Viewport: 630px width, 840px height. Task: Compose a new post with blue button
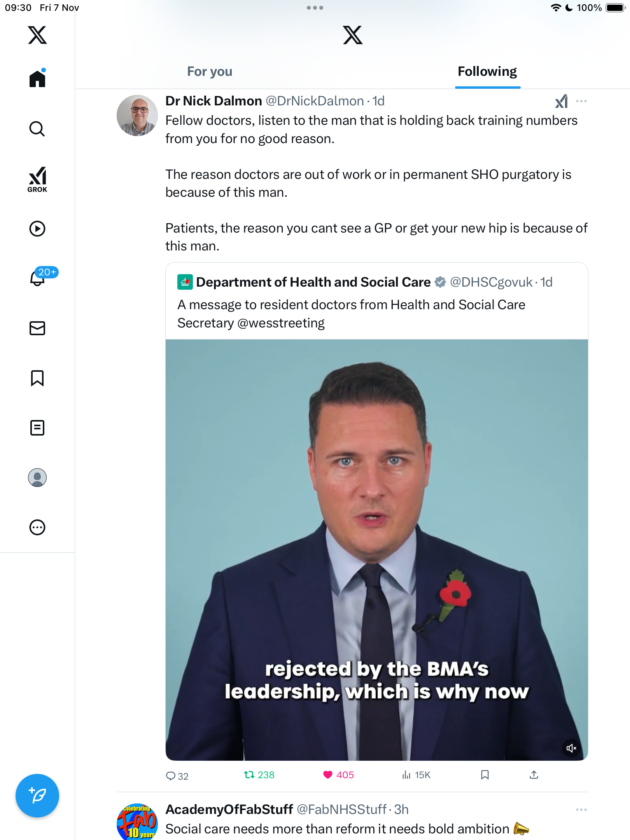click(x=37, y=796)
